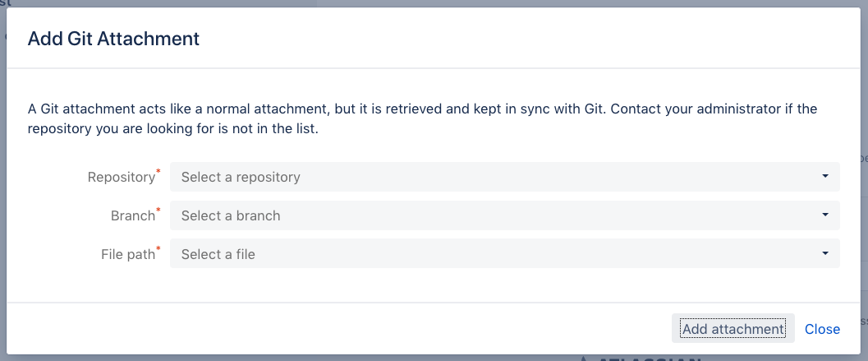Click the 'Select a branch' placeholder text
868x361 pixels.
tap(231, 215)
